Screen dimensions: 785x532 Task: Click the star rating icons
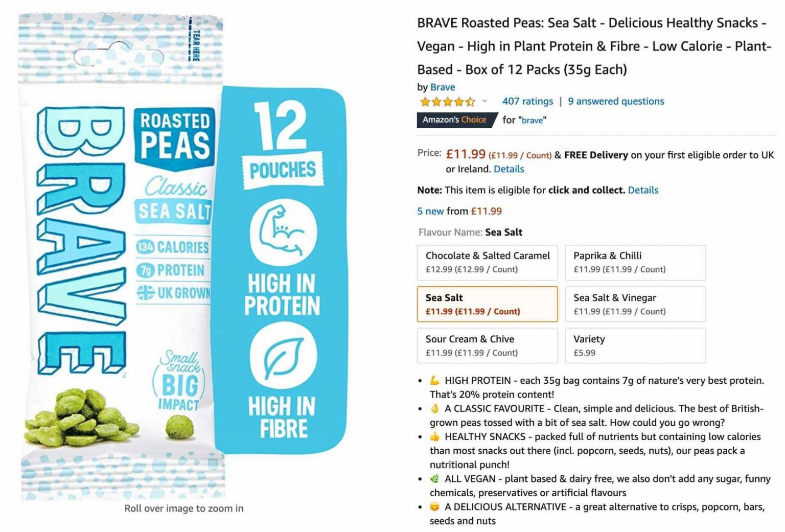tap(448, 101)
